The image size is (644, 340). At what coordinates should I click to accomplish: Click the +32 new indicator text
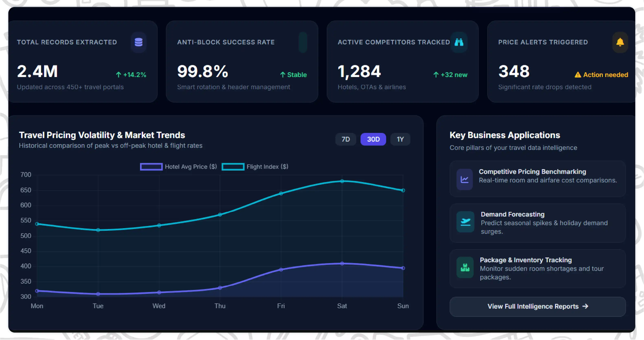coord(454,75)
